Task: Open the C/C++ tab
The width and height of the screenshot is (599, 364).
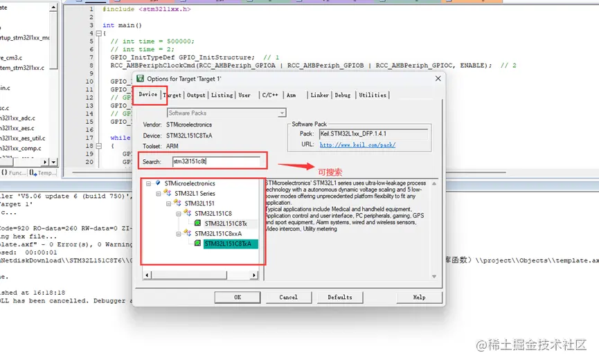Action: tap(270, 95)
